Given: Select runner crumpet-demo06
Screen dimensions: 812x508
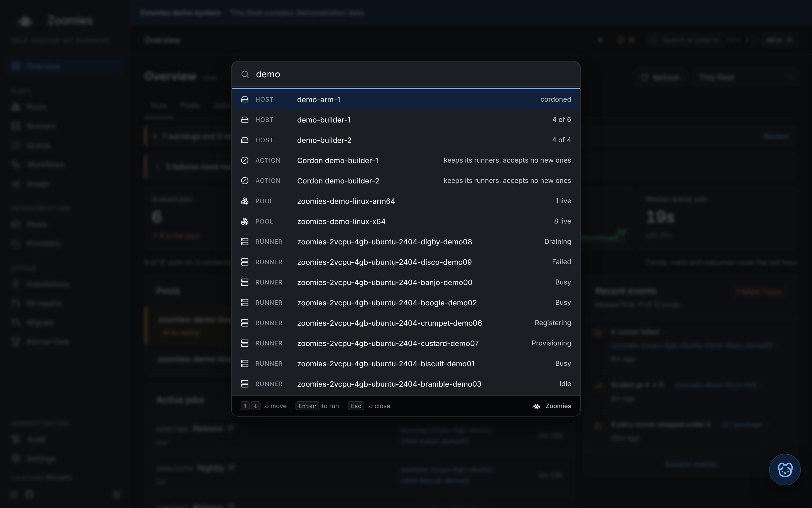Looking at the screenshot, I should pyautogui.click(x=406, y=323).
